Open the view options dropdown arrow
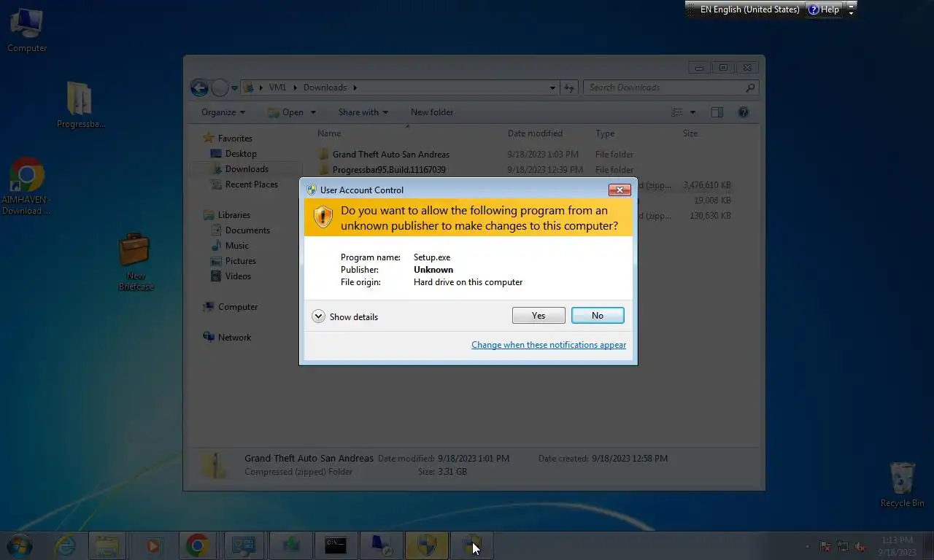Image resolution: width=934 pixels, height=560 pixels. point(692,112)
